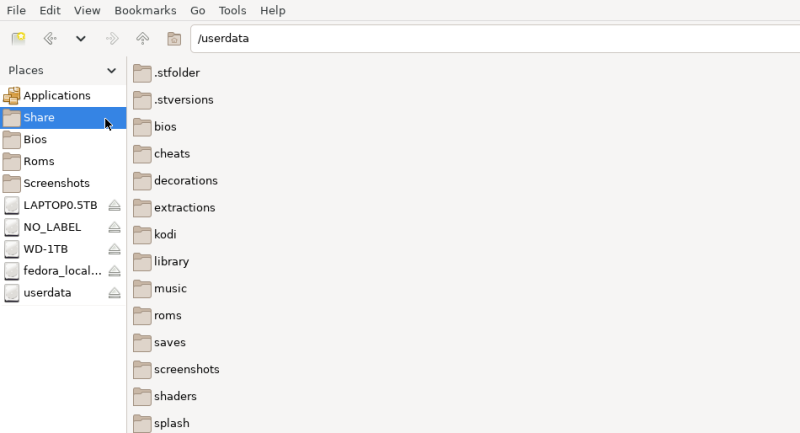Select the screenshots folder icon in file list

[x=142, y=370]
